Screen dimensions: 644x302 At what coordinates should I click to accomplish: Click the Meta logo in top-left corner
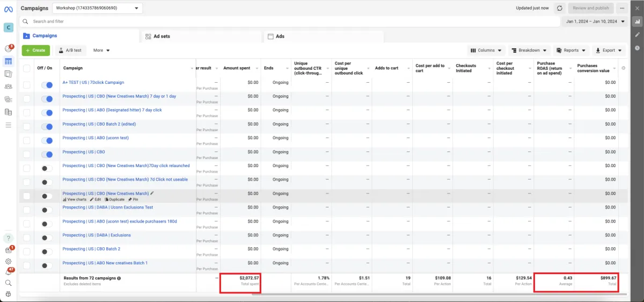click(9, 9)
